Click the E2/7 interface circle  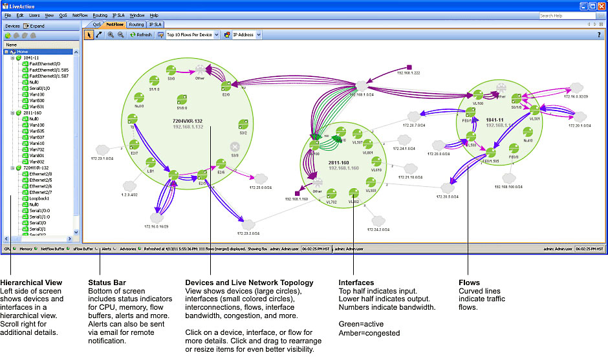point(134,145)
